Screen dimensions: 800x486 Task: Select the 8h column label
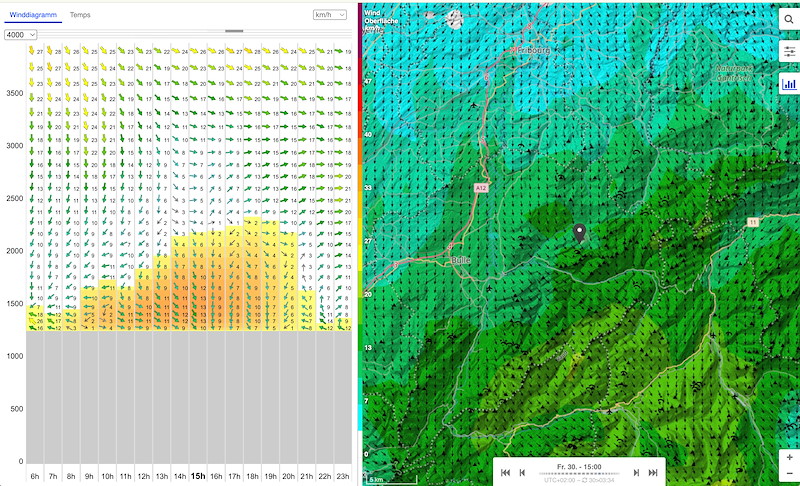pyautogui.click(x=71, y=476)
